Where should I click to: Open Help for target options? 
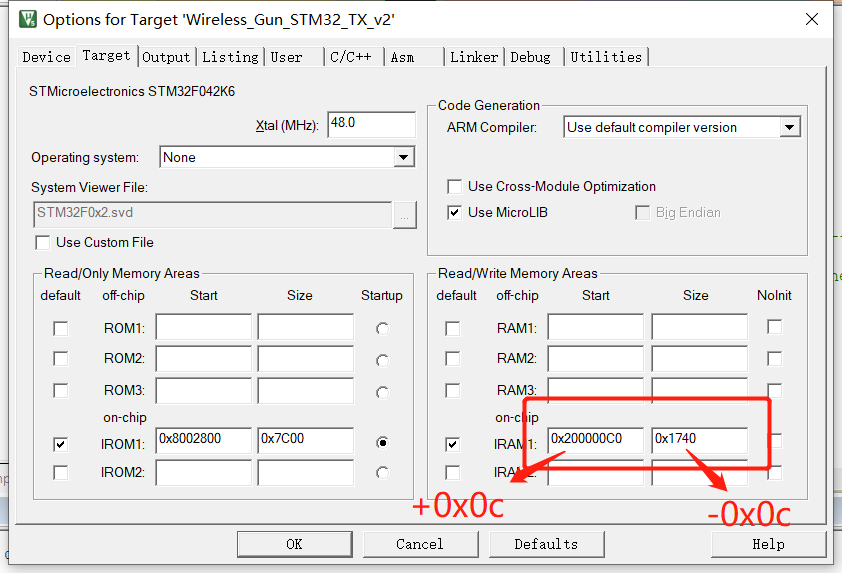[x=768, y=545]
